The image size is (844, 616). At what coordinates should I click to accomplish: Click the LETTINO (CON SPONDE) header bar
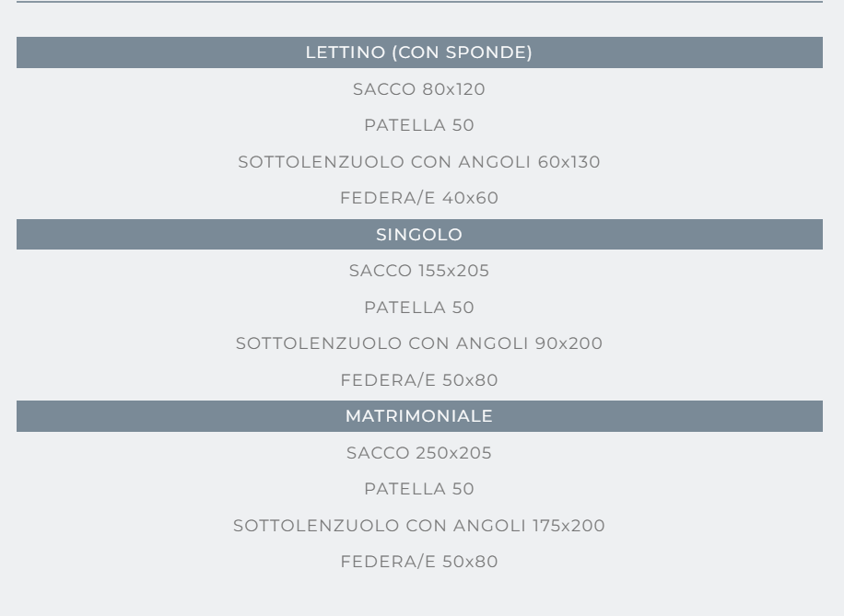click(419, 52)
